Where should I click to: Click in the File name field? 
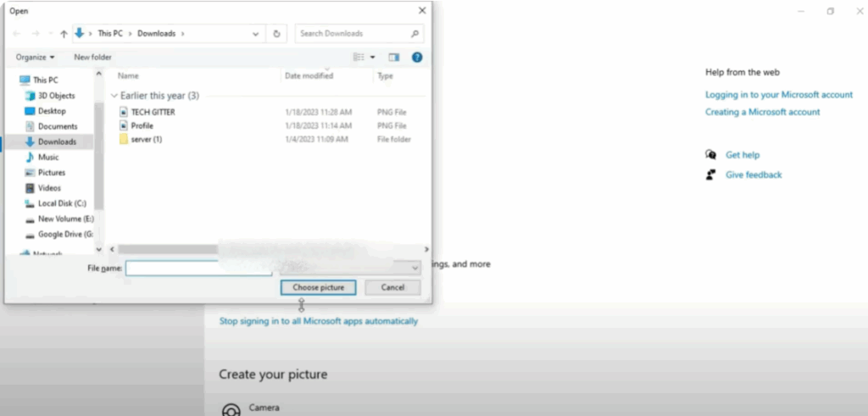pos(198,268)
